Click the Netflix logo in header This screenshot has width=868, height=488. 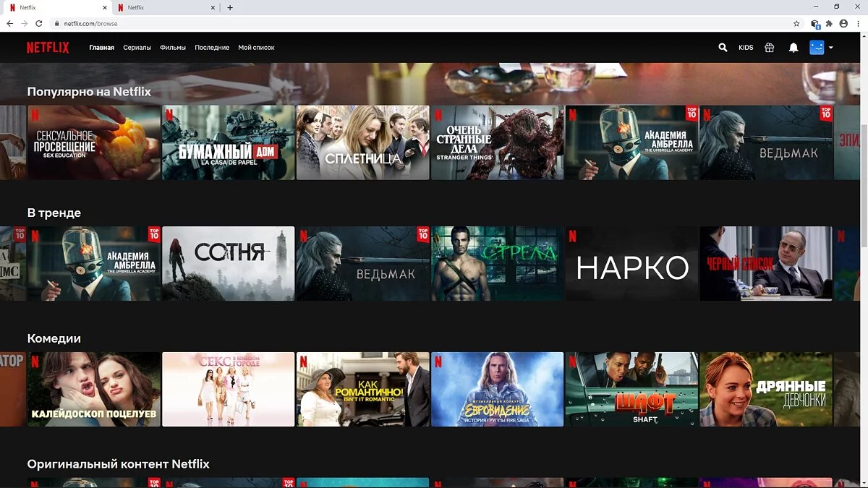(x=48, y=48)
